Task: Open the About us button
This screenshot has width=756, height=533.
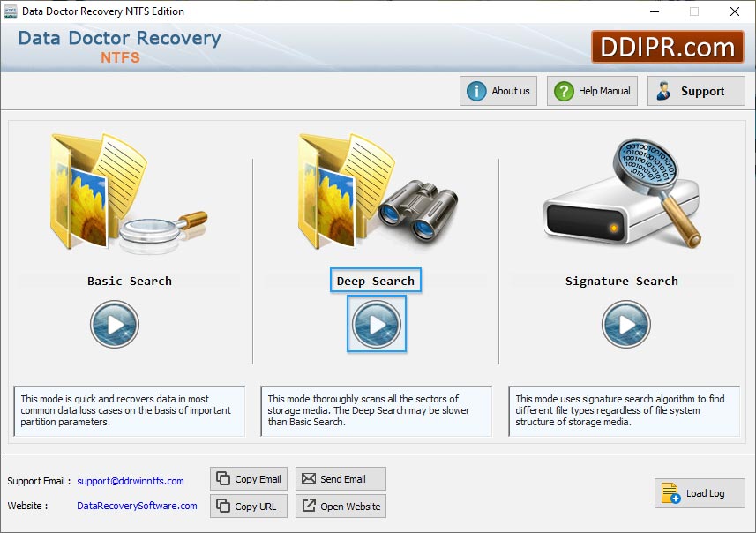Action: point(498,91)
